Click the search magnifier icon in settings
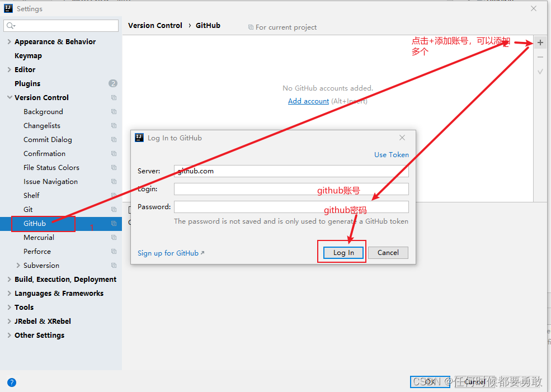The image size is (551, 392). 11,26
